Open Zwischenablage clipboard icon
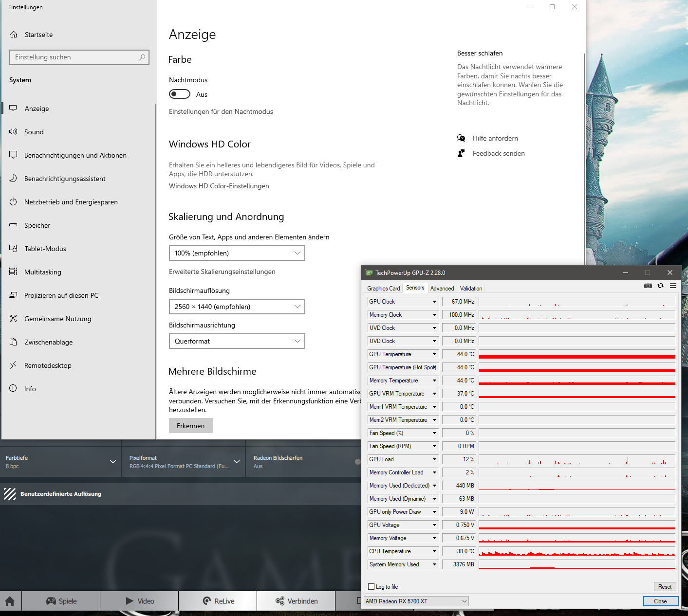This screenshot has width=688, height=616. click(x=13, y=342)
